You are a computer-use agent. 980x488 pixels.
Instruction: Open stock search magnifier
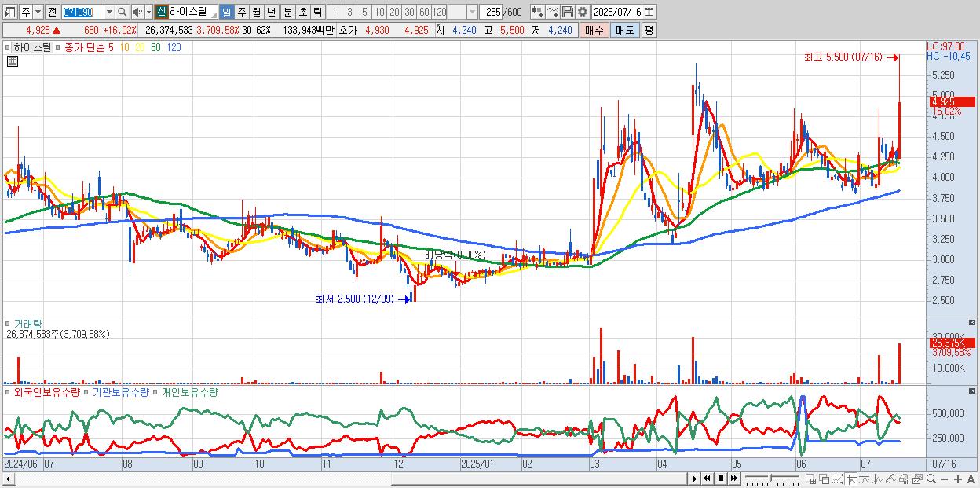coord(122,12)
